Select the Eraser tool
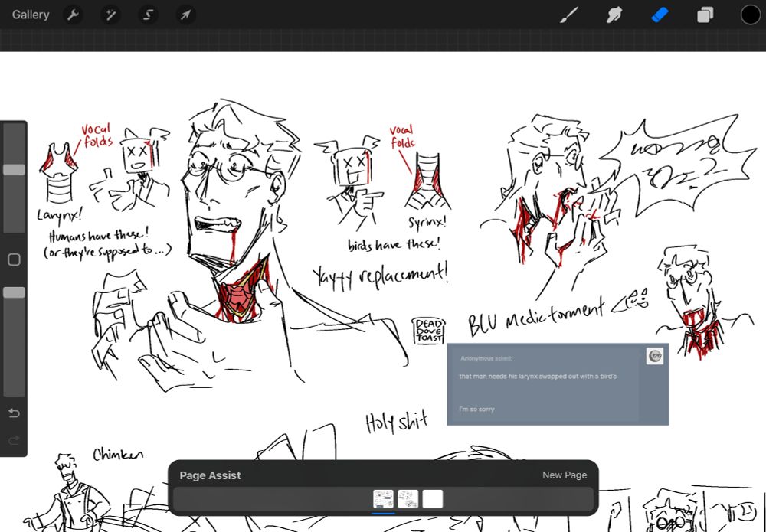 point(660,15)
